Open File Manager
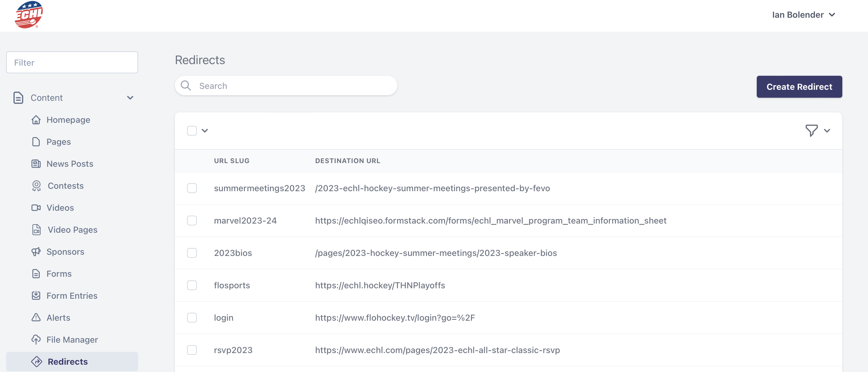Image resolution: width=868 pixels, height=372 pixels. point(72,340)
